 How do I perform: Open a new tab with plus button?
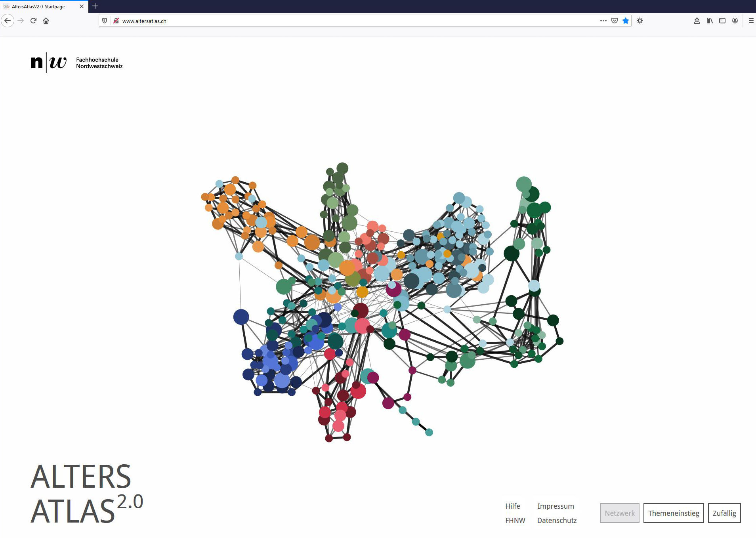click(x=95, y=6)
